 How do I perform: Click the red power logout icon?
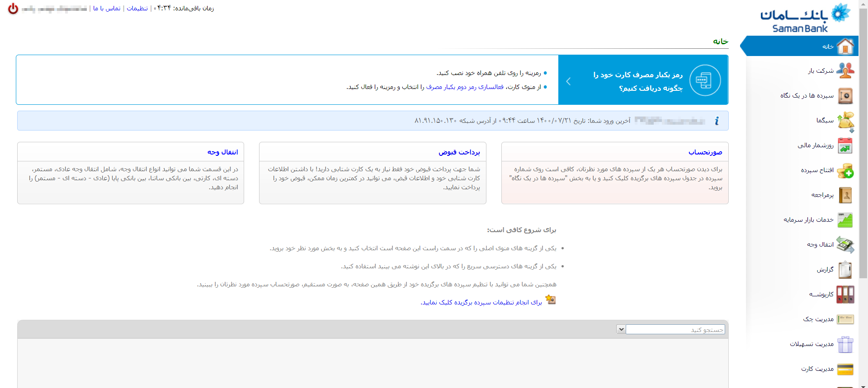tap(13, 9)
